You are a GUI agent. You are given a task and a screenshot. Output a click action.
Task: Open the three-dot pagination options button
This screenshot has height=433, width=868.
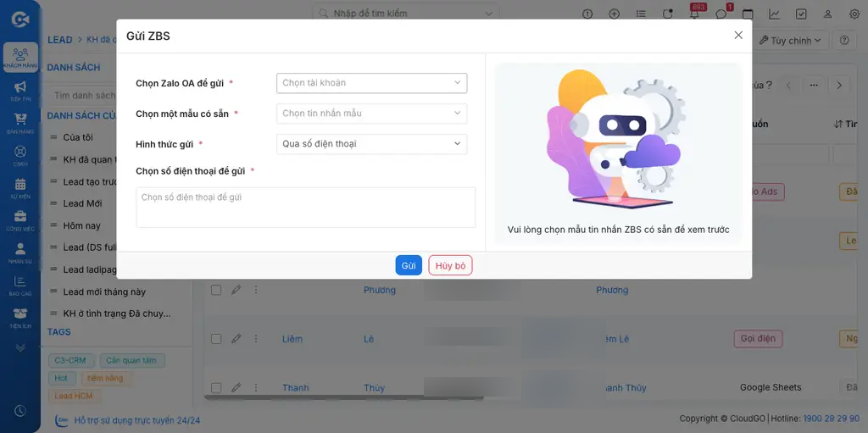click(814, 86)
